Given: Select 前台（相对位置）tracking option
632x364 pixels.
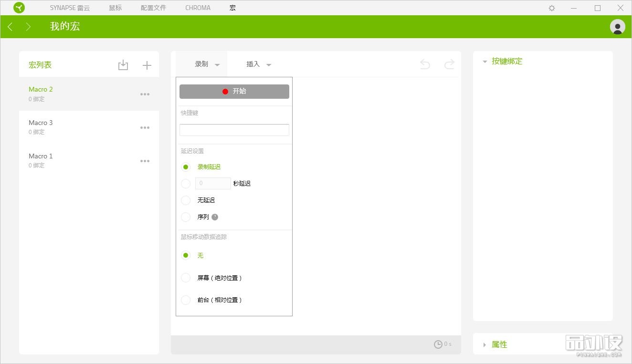Looking at the screenshot, I should pyautogui.click(x=186, y=300).
